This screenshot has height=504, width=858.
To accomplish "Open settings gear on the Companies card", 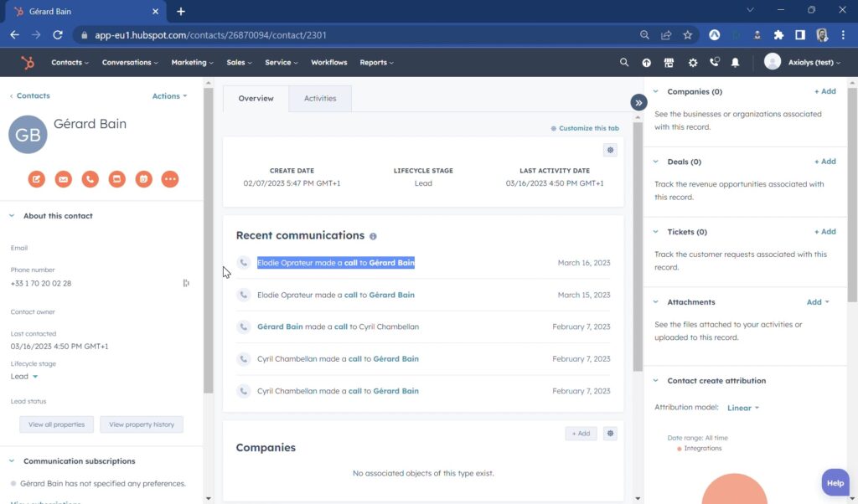I will (610, 434).
